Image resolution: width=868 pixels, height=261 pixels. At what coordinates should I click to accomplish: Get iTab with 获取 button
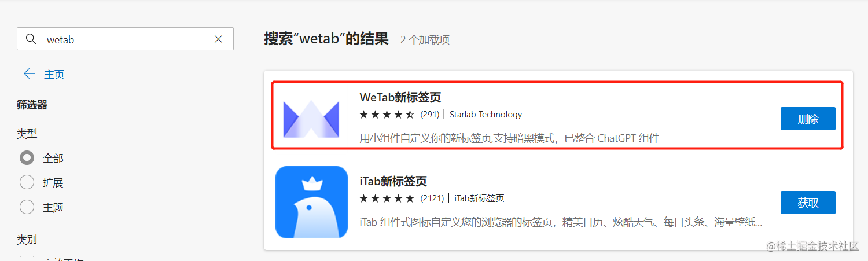tap(808, 203)
